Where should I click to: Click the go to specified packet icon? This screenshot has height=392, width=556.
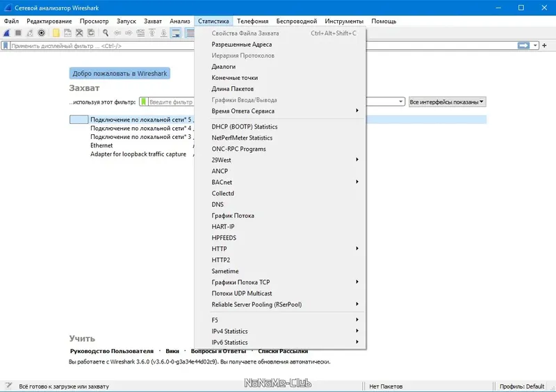tap(140, 33)
